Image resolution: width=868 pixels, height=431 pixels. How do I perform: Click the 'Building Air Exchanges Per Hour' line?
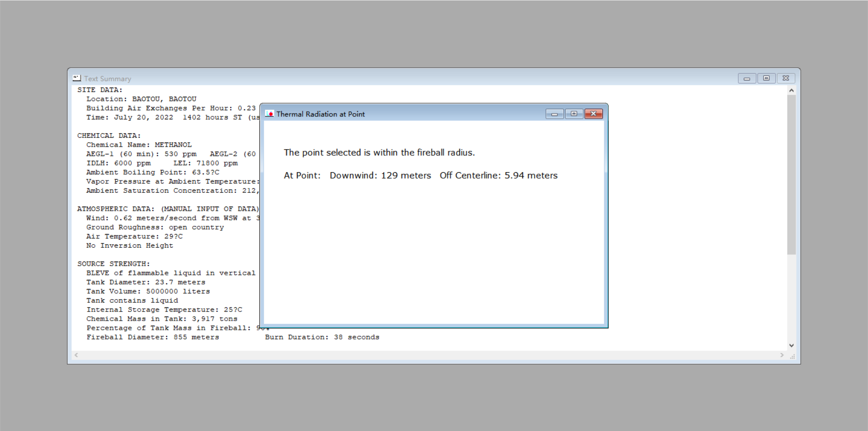tap(171, 108)
